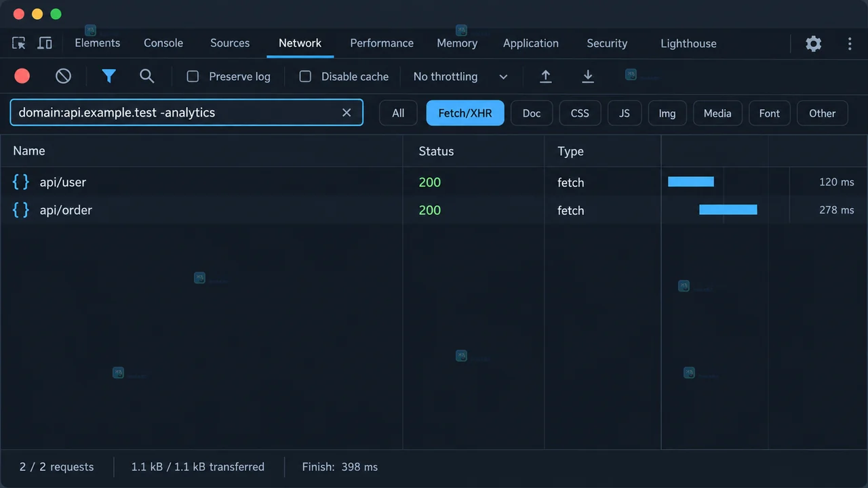Clear the network log

click(63, 76)
